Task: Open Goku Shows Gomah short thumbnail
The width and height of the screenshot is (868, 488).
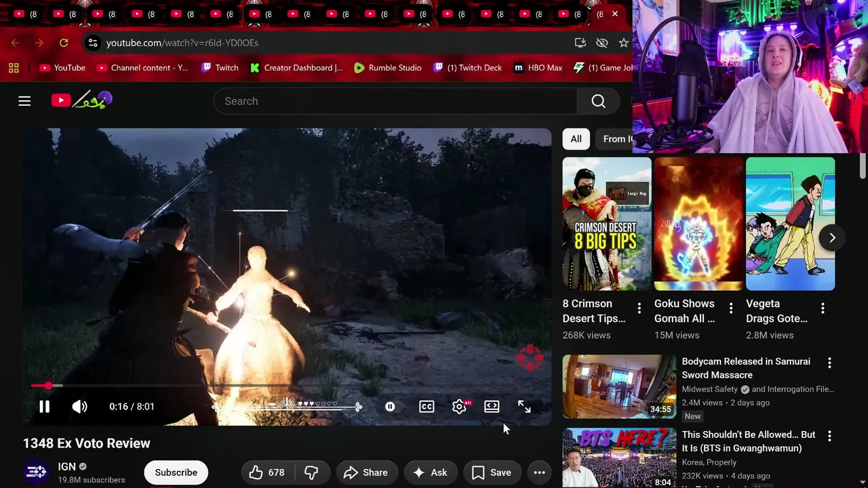Action: click(698, 224)
